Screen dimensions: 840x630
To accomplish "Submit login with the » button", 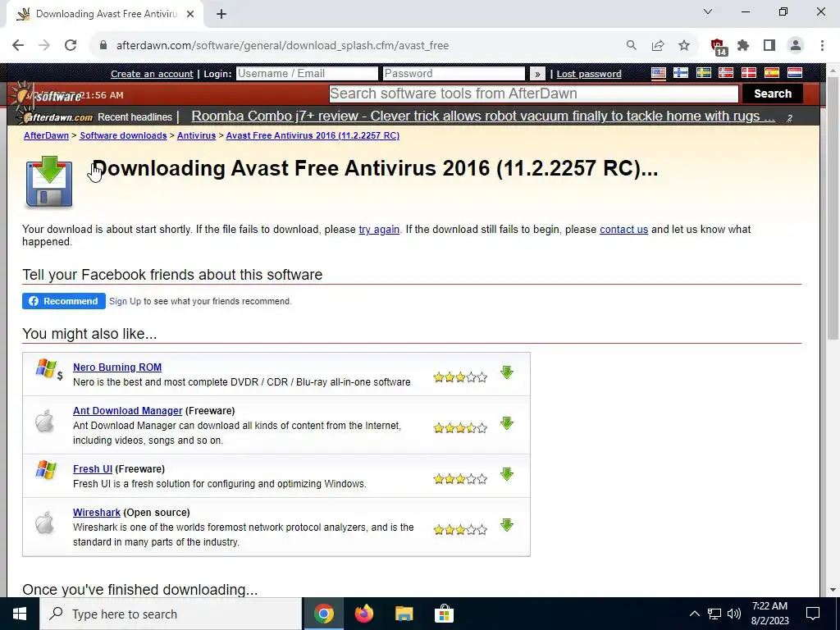I will [x=536, y=74].
